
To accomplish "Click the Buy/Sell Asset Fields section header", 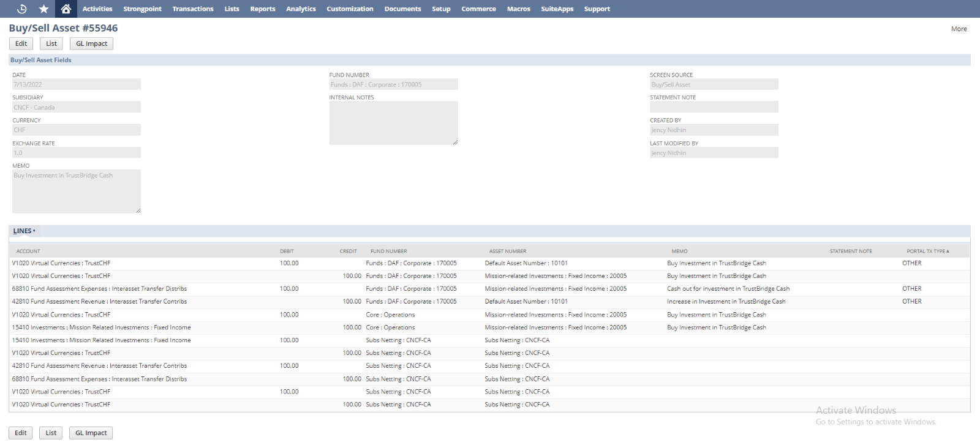I will pos(41,60).
